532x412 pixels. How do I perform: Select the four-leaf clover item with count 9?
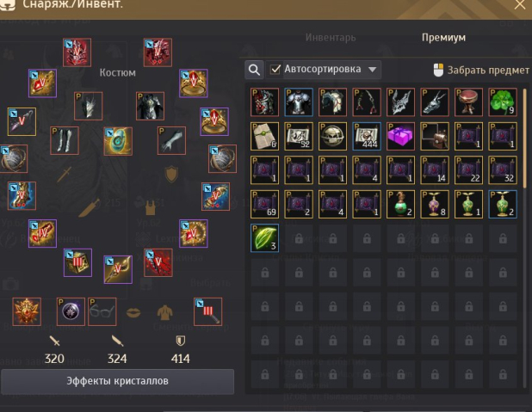[503, 102]
